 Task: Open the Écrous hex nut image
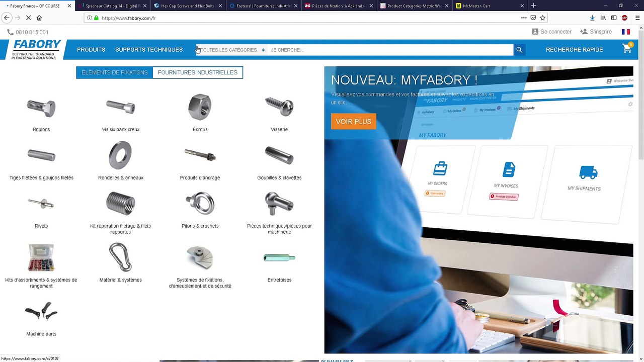coord(200,107)
